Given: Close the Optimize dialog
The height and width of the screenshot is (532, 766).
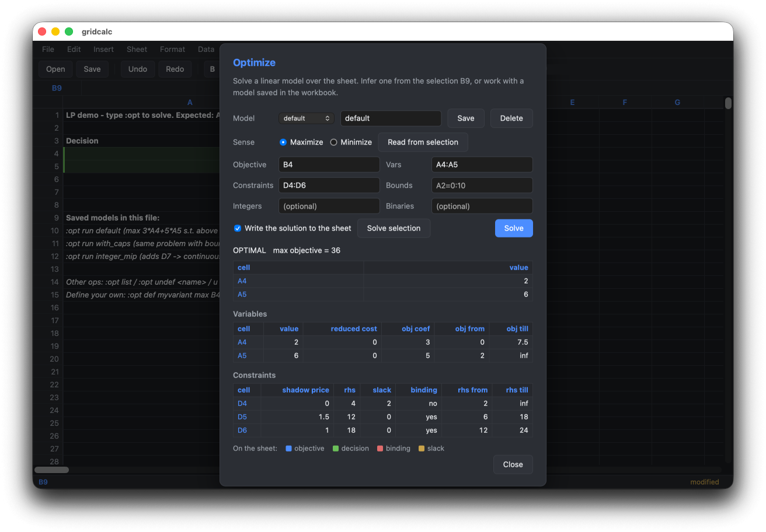Looking at the screenshot, I should pos(513,464).
